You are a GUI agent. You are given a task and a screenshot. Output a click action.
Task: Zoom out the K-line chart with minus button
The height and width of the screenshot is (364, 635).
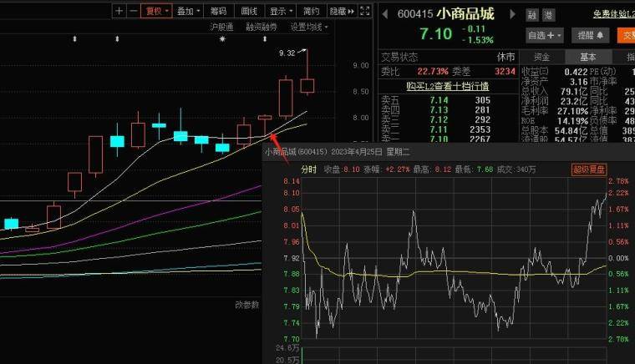point(133,11)
